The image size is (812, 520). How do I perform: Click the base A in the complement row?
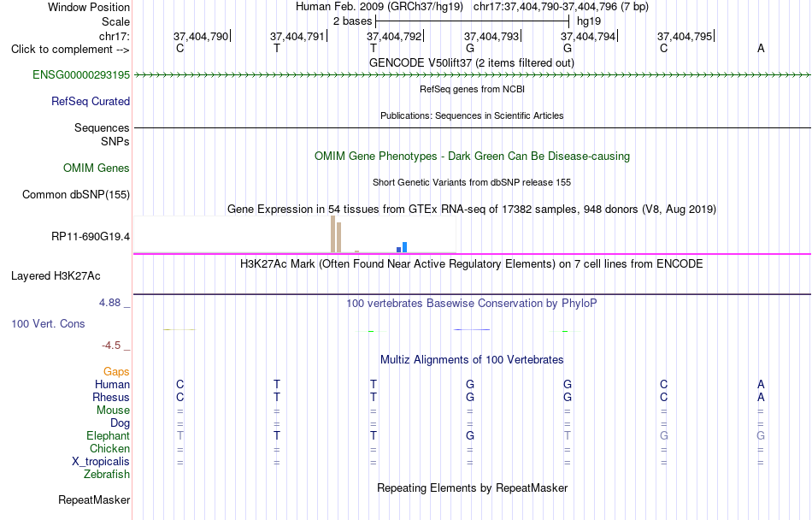click(761, 49)
